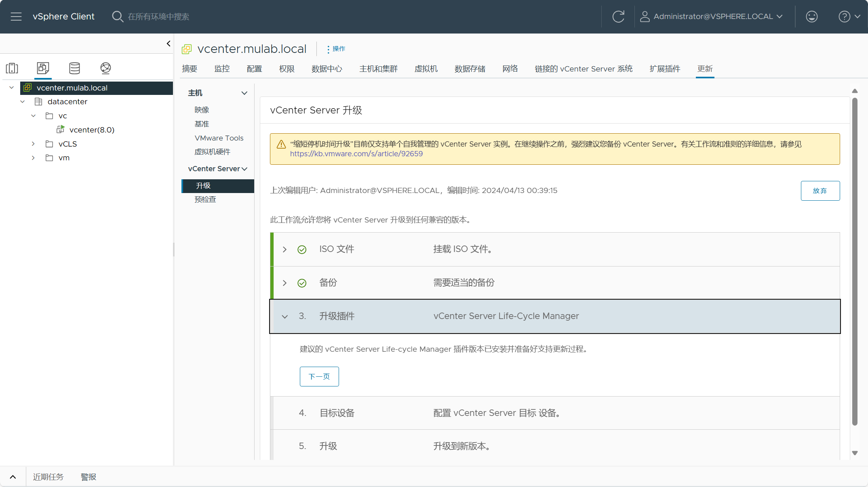
Task: Collapse the 主机 sidebar section
Action: pyautogui.click(x=244, y=93)
